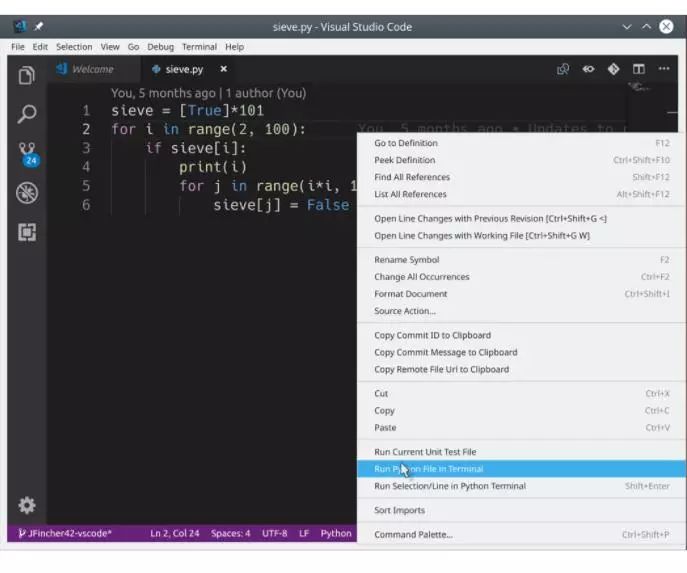Select the sieve.py tab

[184, 69]
